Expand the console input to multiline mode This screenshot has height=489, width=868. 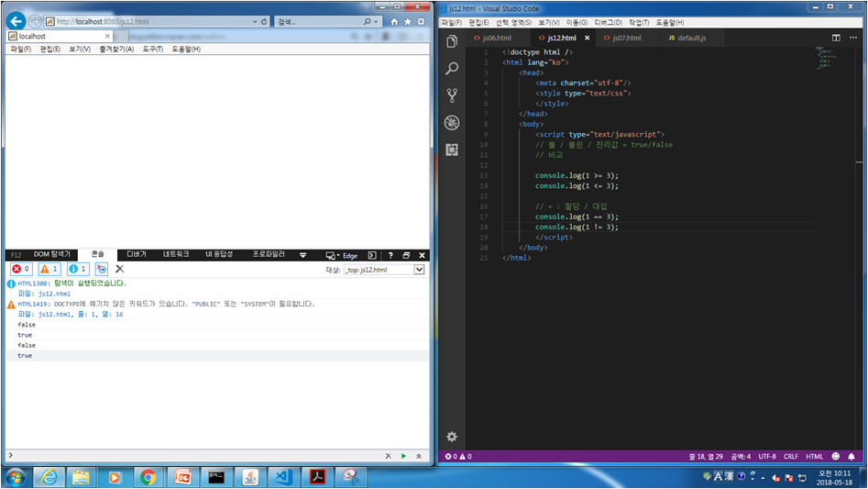click(x=419, y=456)
